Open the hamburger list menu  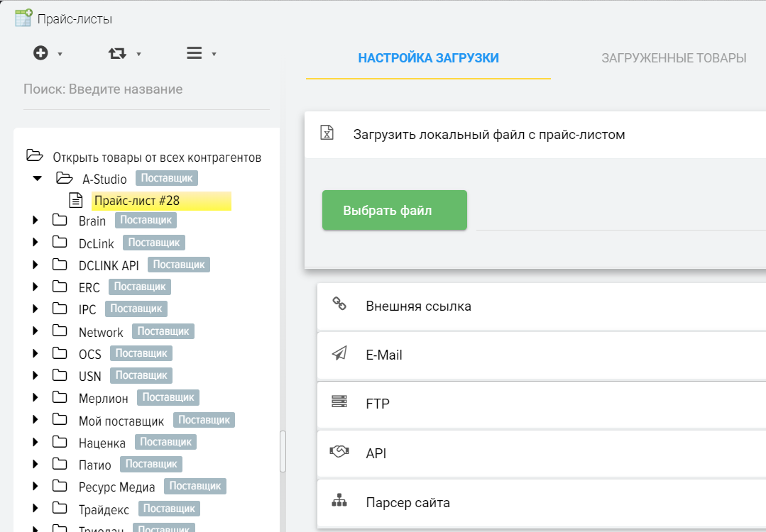[x=195, y=53]
